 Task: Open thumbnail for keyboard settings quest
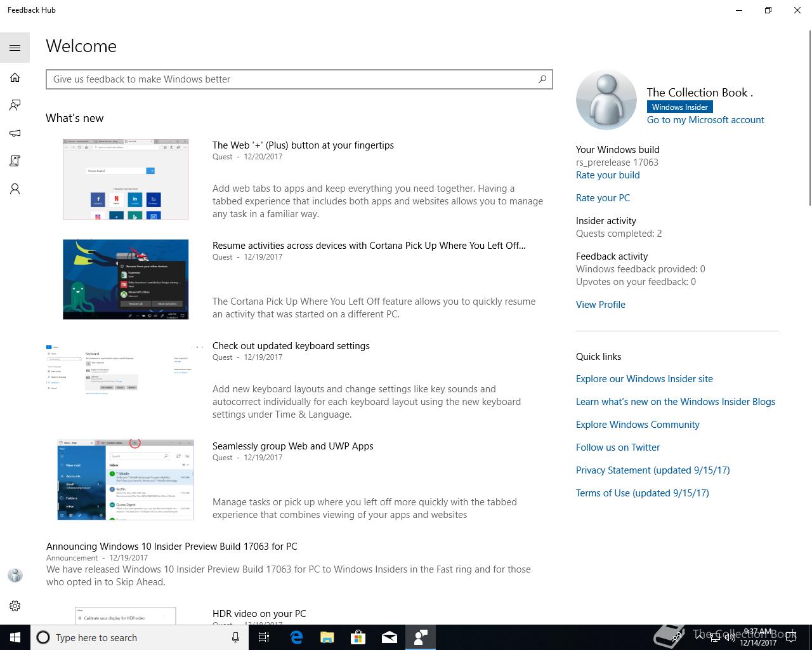[x=126, y=370]
